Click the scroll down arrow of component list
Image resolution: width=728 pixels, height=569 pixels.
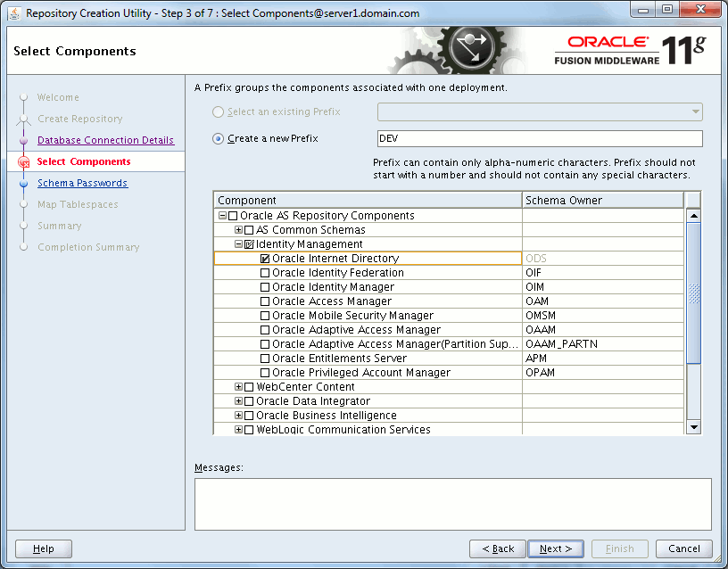coord(693,427)
